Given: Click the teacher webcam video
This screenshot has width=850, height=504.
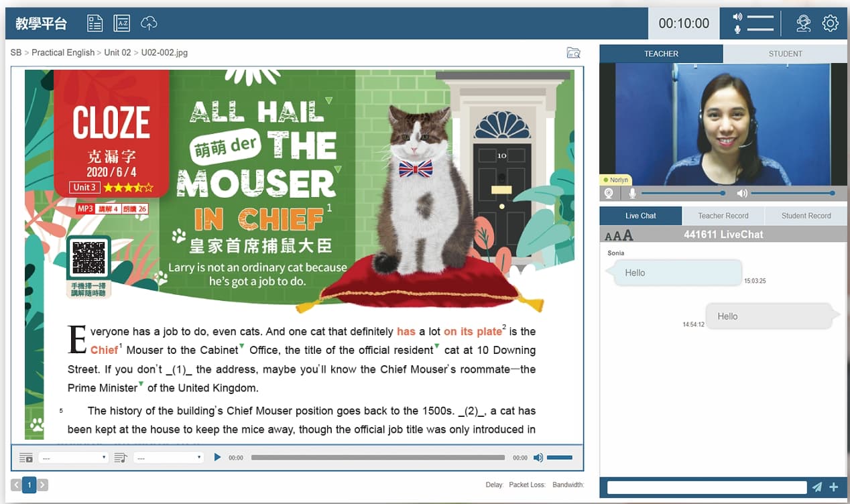Looking at the screenshot, I should (x=723, y=124).
